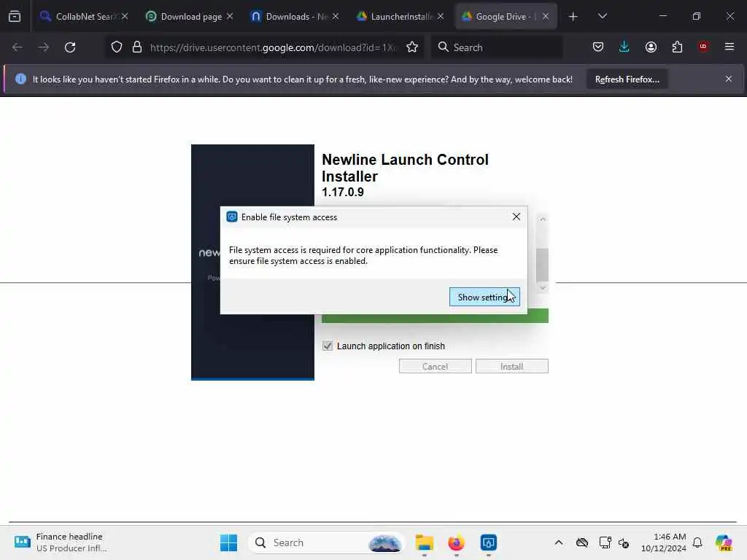Click the Refresh Firefox button
747x560 pixels.
(627, 79)
